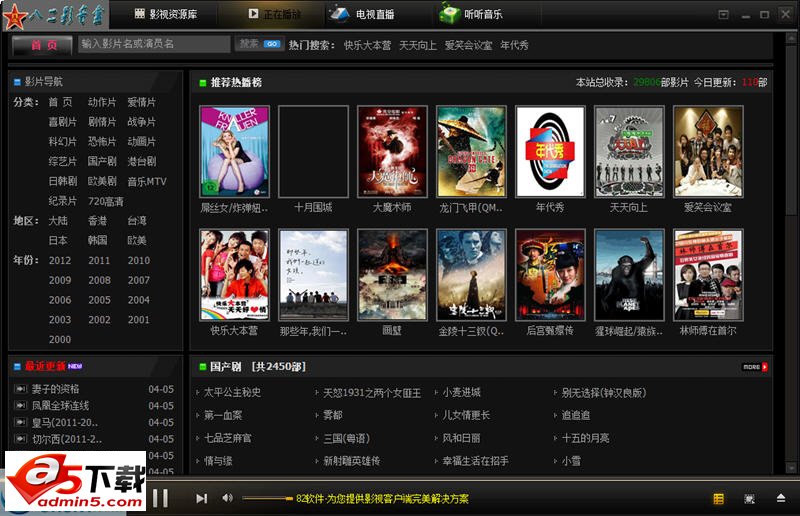Skip to next track in player bar
The image size is (800, 516).
[x=201, y=498]
